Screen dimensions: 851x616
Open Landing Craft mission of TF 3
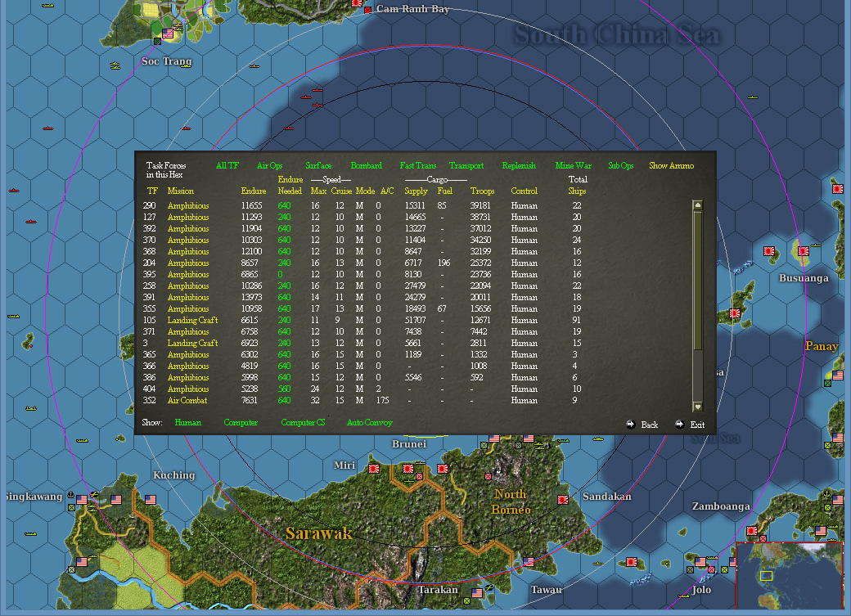(192, 343)
